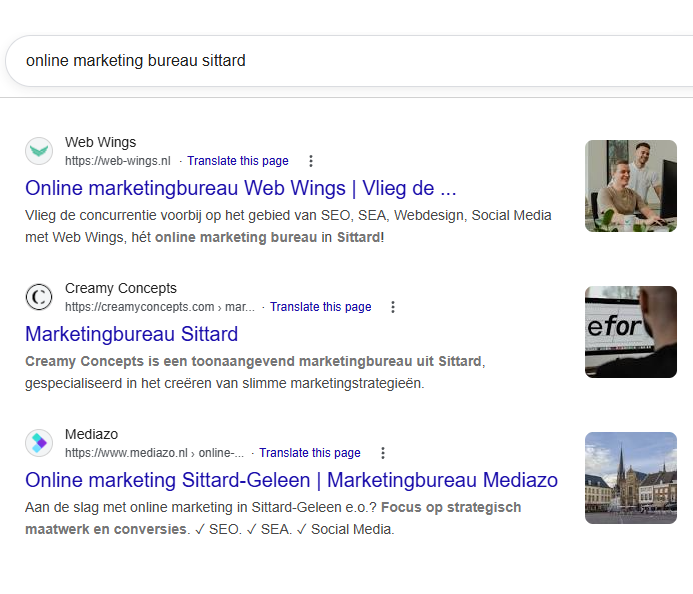693x594 pixels.
Task: Click the Mediazo favicon icon
Action: click(39, 443)
